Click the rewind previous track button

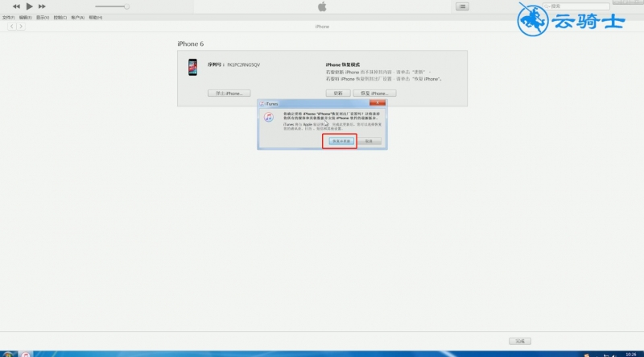click(x=16, y=6)
